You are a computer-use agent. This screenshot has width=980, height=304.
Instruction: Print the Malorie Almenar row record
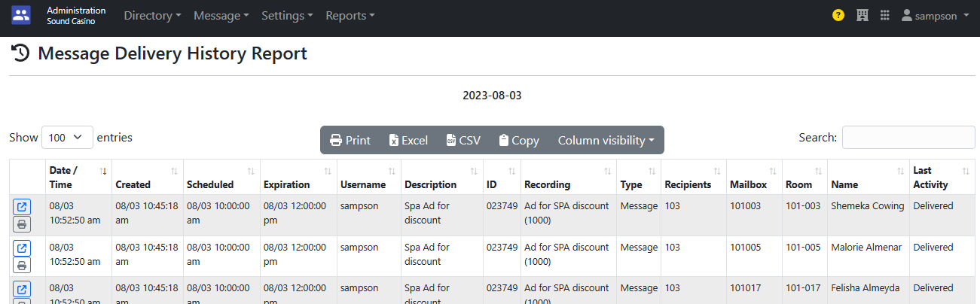pyautogui.click(x=22, y=265)
